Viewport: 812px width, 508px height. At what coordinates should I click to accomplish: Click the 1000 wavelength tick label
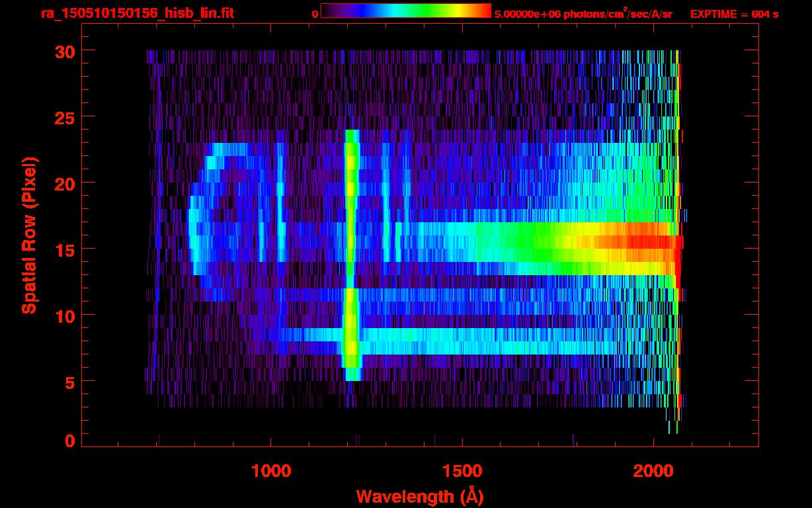point(271,471)
